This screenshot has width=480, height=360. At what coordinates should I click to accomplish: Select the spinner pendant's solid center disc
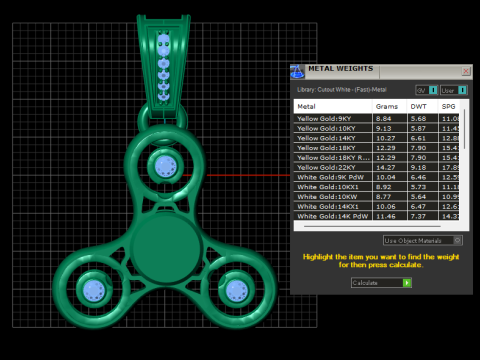pyautogui.click(x=166, y=249)
